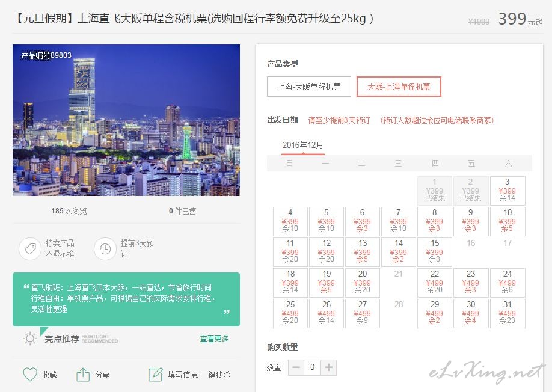Click the price tag special-offer icon
The height and width of the screenshot is (392, 552).
(x=30, y=249)
